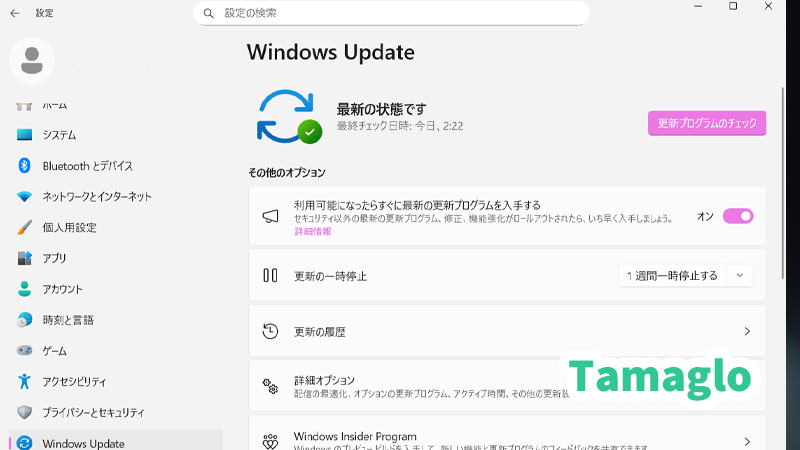Open advanced options (詳細オプション) row
The image size is (800, 450).
[507, 386]
